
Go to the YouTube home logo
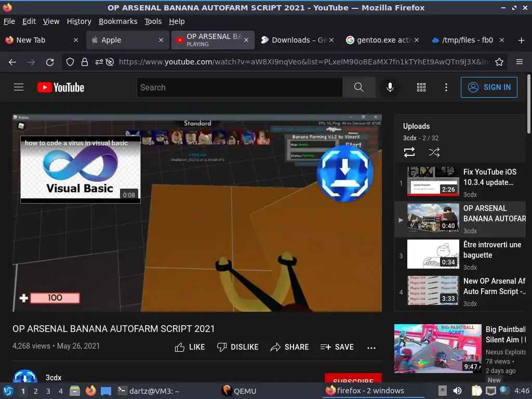(x=61, y=87)
